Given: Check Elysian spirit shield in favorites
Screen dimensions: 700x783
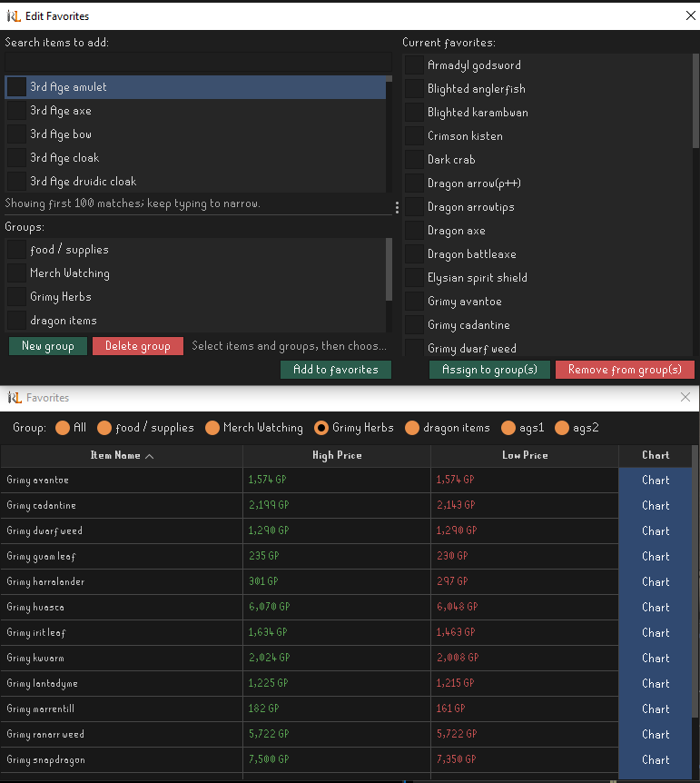Looking at the screenshot, I should tap(414, 278).
